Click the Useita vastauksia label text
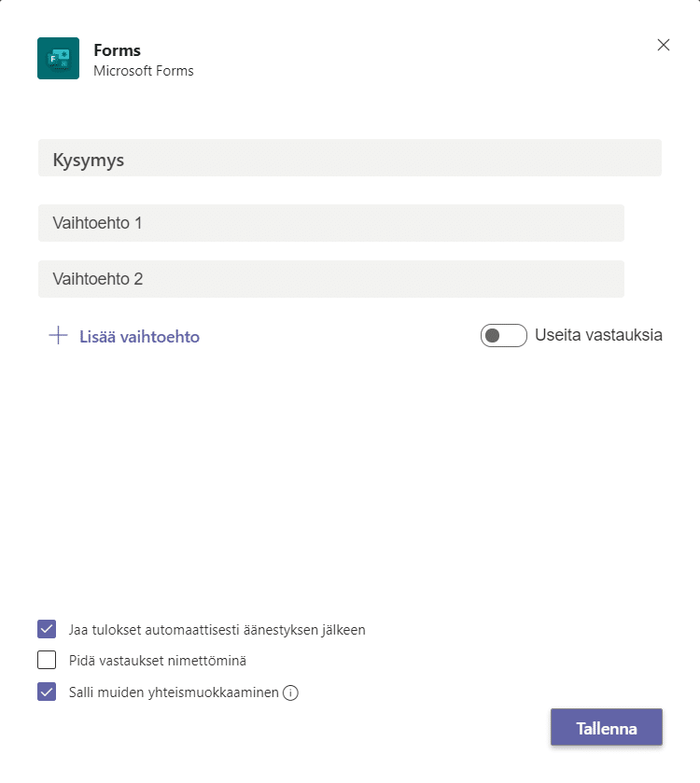700x783 pixels. pyautogui.click(x=597, y=335)
